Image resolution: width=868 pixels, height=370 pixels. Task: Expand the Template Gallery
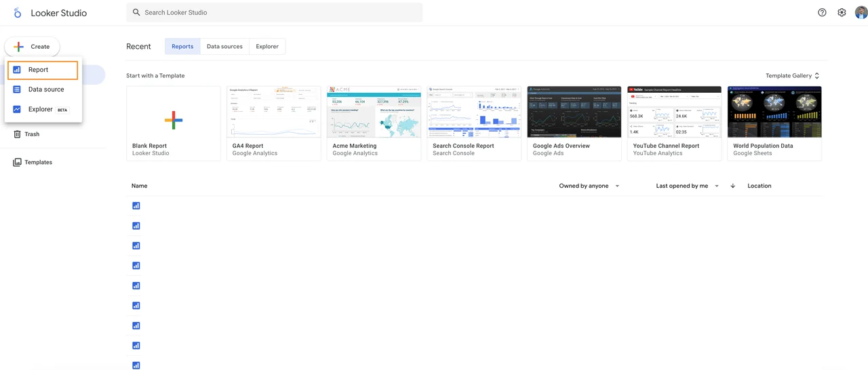tap(793, 76)
